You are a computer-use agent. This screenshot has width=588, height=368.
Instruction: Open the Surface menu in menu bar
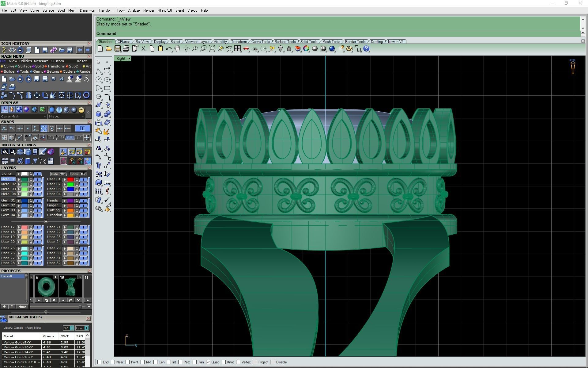click(48, 10)
